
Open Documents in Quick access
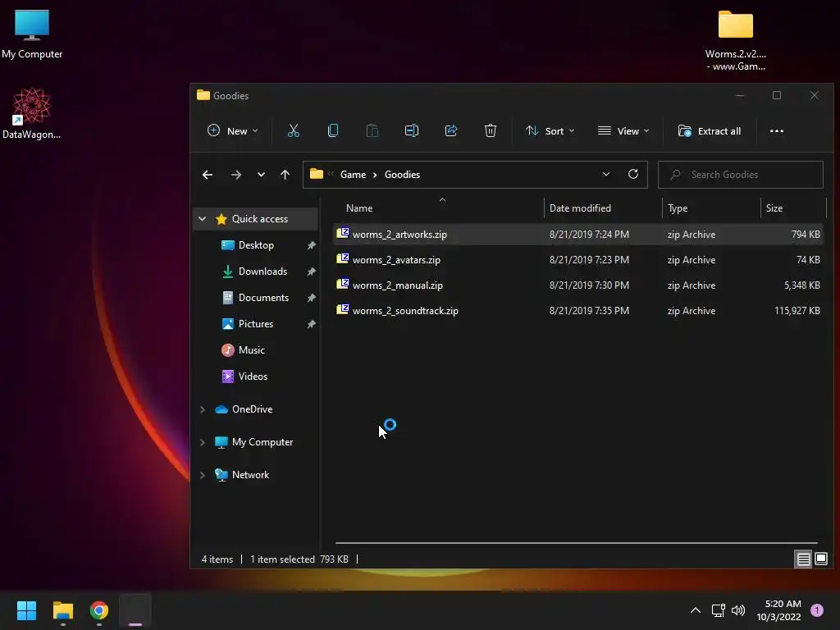263,297
